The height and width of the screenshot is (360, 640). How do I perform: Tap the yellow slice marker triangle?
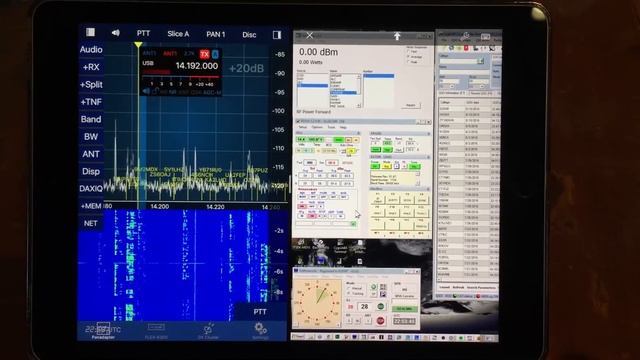tap(138, 44)
